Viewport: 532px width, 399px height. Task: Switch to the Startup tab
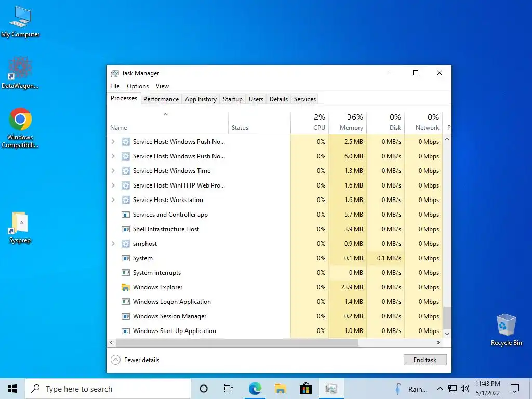click(x=232, y=99)
